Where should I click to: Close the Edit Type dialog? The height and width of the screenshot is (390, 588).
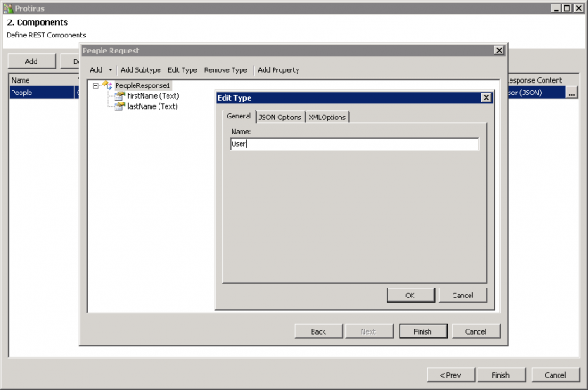486,98
